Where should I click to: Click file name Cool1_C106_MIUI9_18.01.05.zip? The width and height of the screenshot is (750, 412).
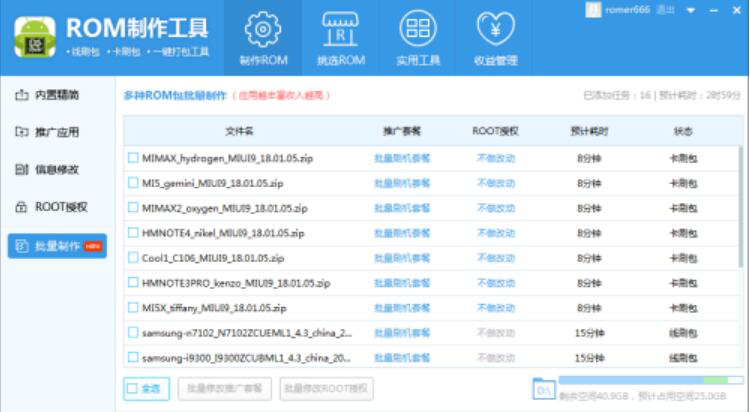tap(213, 258)
